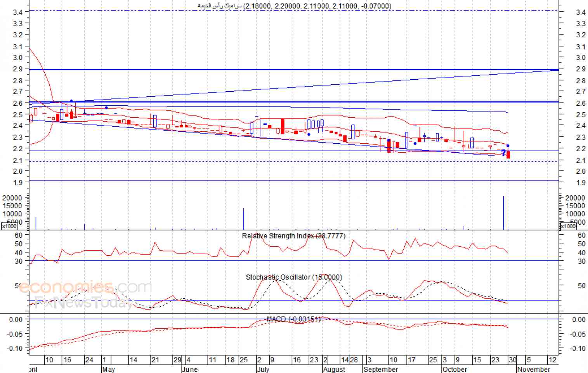Viewport: 588px width, 373px height.
Task: Click the July month label
Action: [263, 369]
